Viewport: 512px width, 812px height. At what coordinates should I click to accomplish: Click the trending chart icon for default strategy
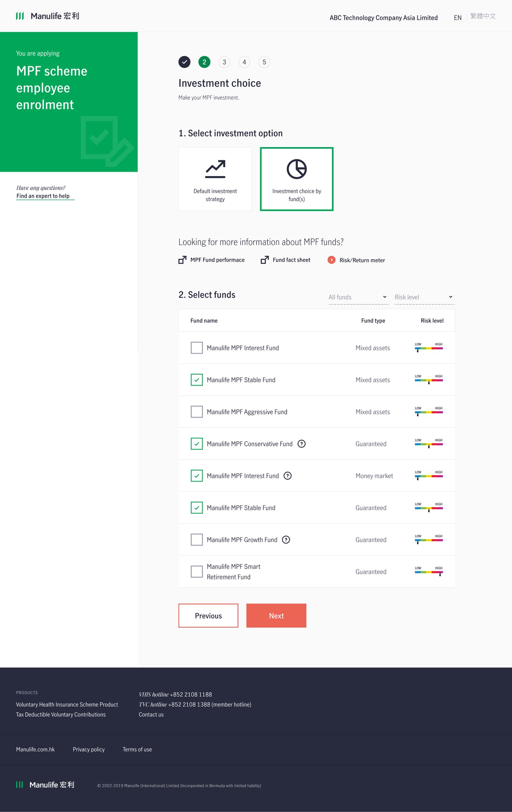point(215,169)
